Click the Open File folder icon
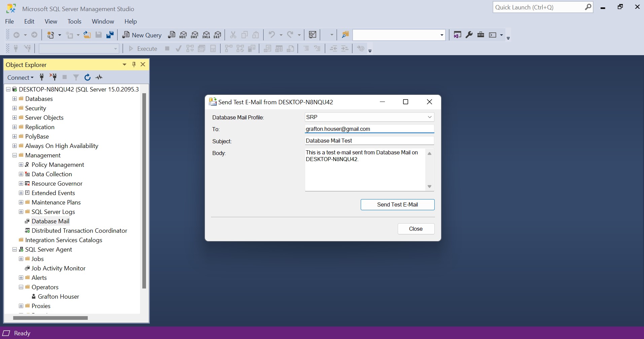Image resolution: width=644 pixels, height=339 pixels. 87,35
